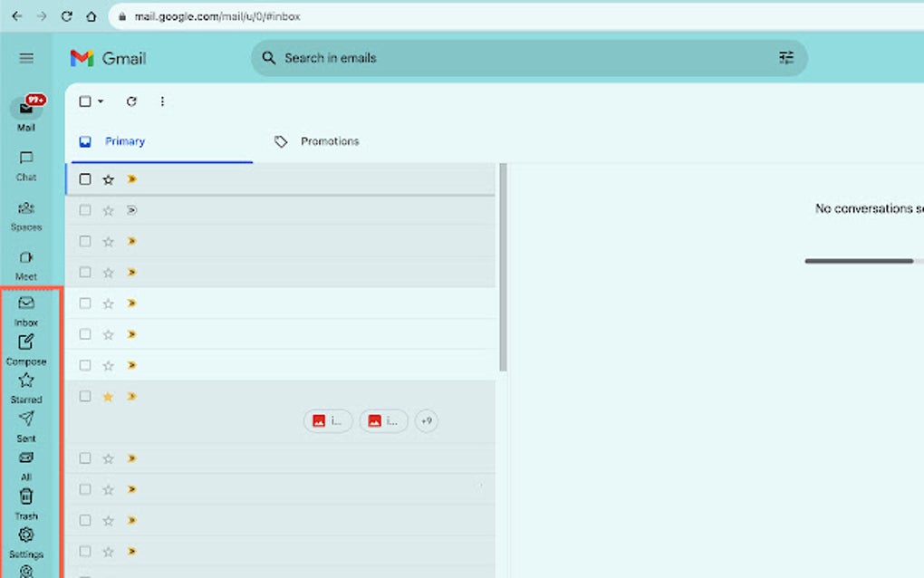Image resolution: width=924 pixels, height=578 pixels.
Task: Compose a new email
Action: pyautogui.click(x=27, y=343)
